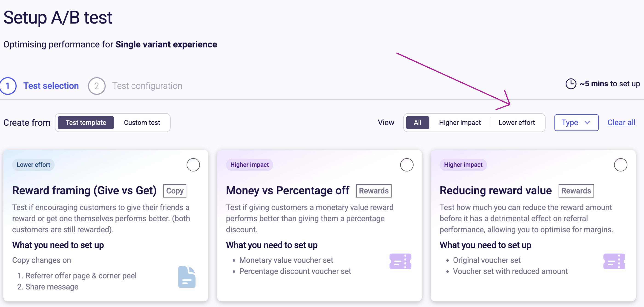This screenshot has height=307, width=644.
Task: Click the voucher icon on Reducing reward value card
Action: point(614,261)
